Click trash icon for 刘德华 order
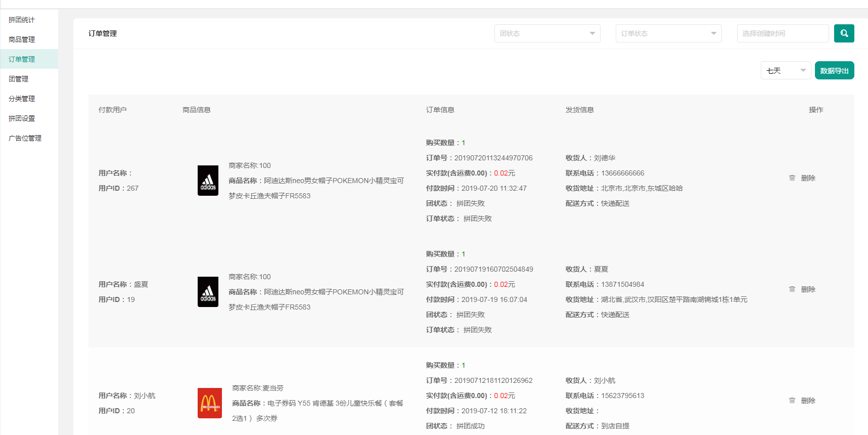The height and width of the screenshot is (435, 868). [792, 178]
